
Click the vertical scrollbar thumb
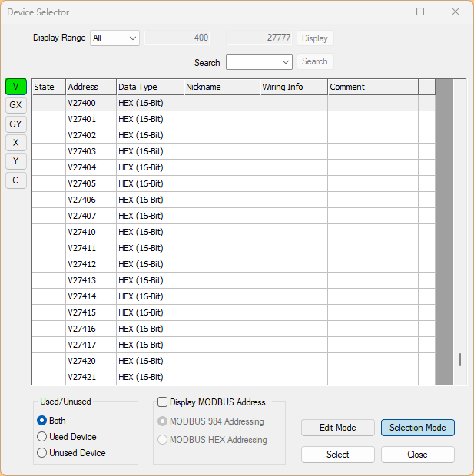[460, 359]
